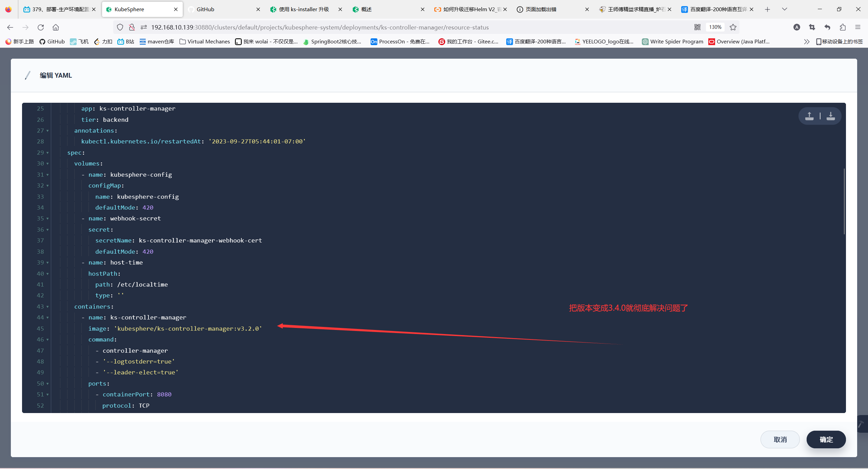The width and height of the screenshot is (868, 469).
Task: Open the Firefox application menu
Action: (858, 27)
